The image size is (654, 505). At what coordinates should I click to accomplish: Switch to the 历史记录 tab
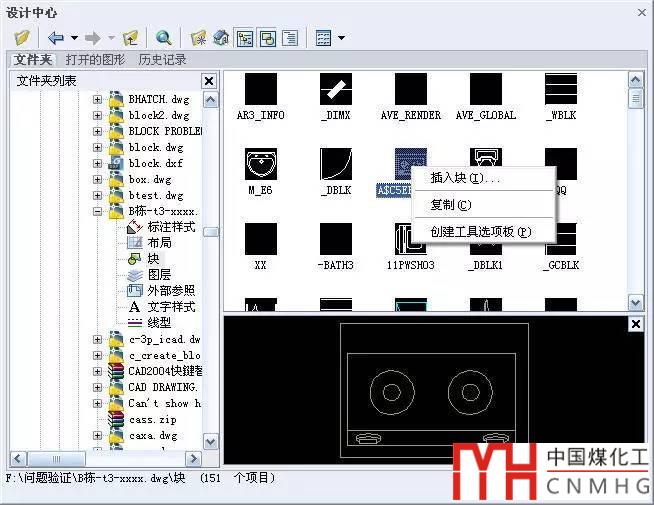click(162, 60)
